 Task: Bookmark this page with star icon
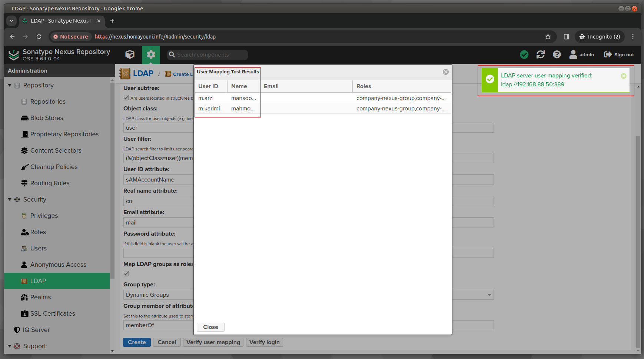[x=548, y=37]
